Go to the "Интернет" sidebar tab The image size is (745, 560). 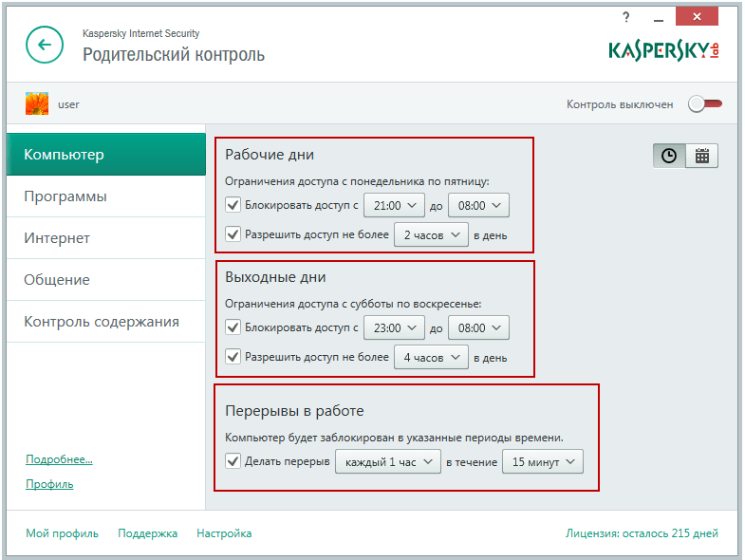(106, 238)
